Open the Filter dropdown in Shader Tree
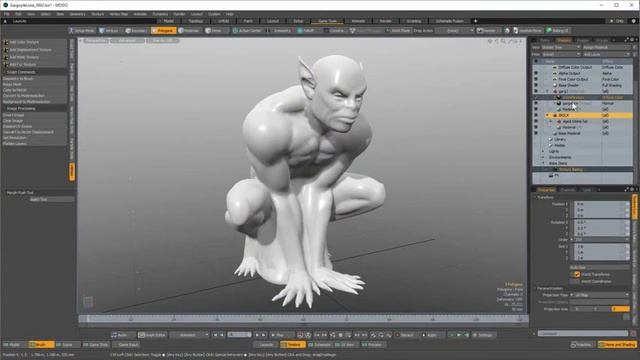 [x=561, y=54]
